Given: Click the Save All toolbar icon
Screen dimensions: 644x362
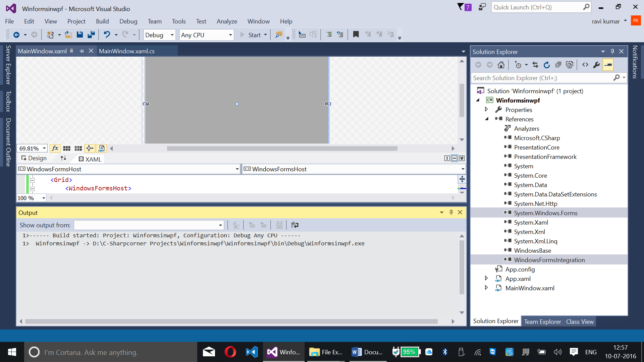Looking at the screenshot, I should coord(91,35).
